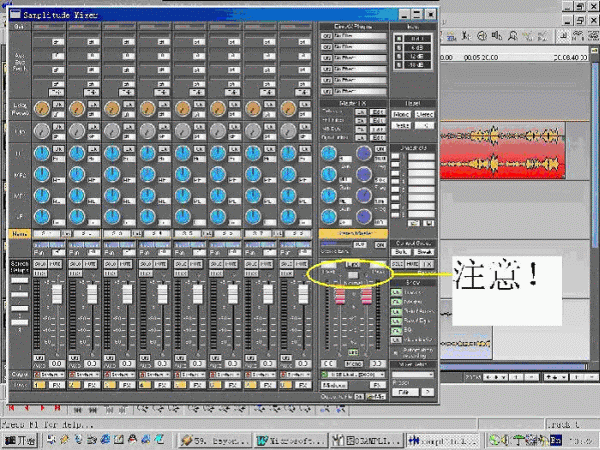Mute mixer channel 5
600x450 pixels.
tap(196, 264)
